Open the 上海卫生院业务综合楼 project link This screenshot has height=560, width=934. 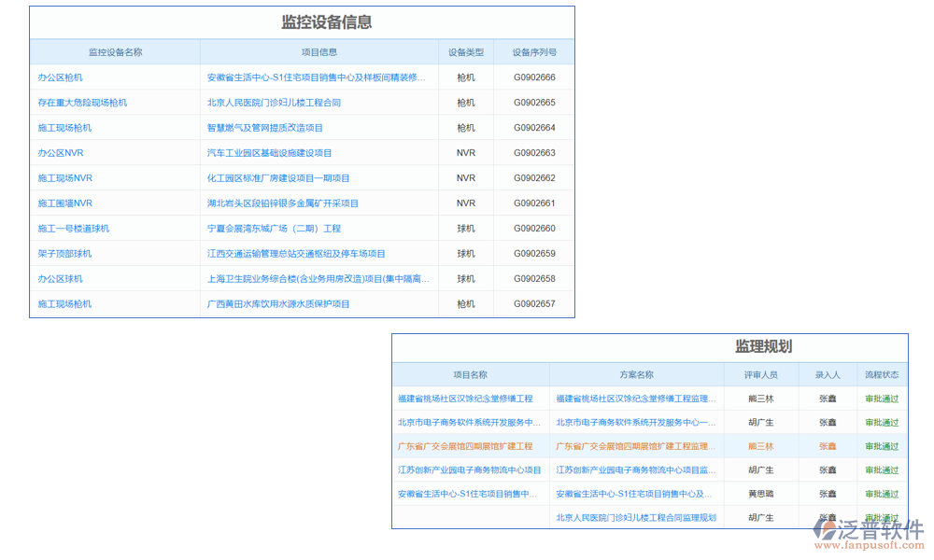(316, 278)
